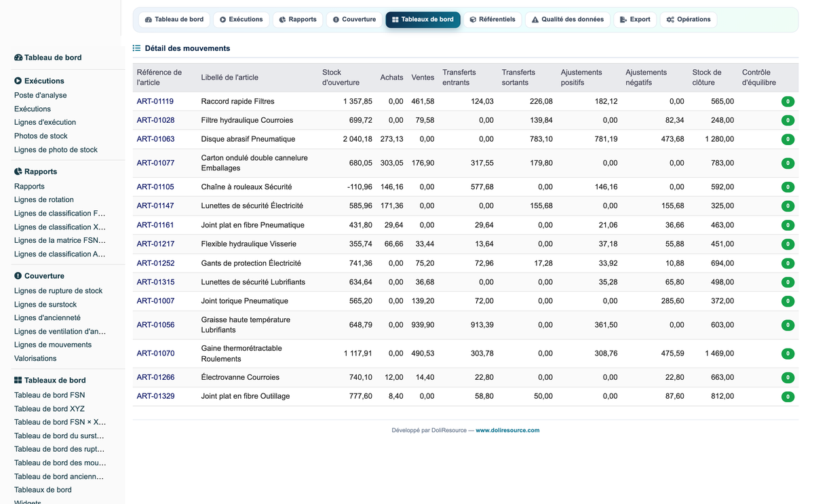Open Photos de stock in sidebar

(41, 136)
